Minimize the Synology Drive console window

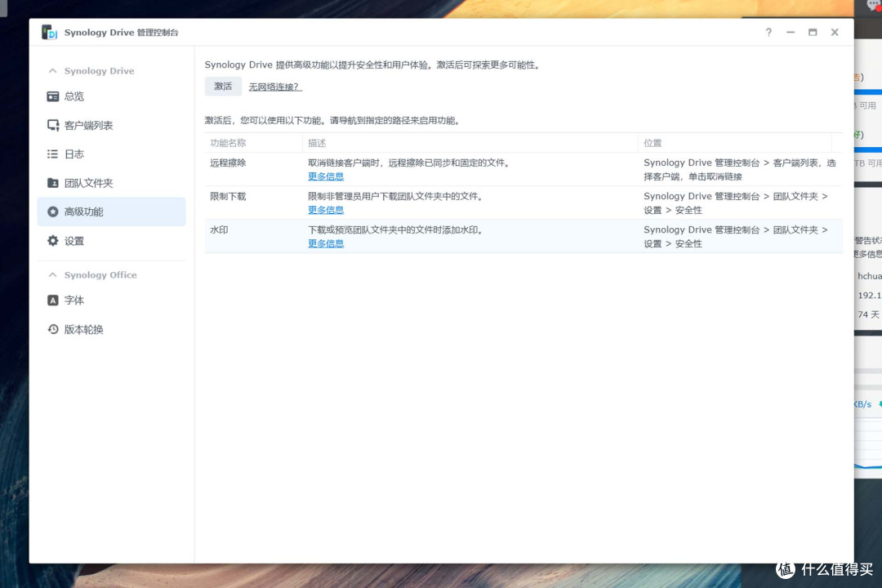point(791,32)
